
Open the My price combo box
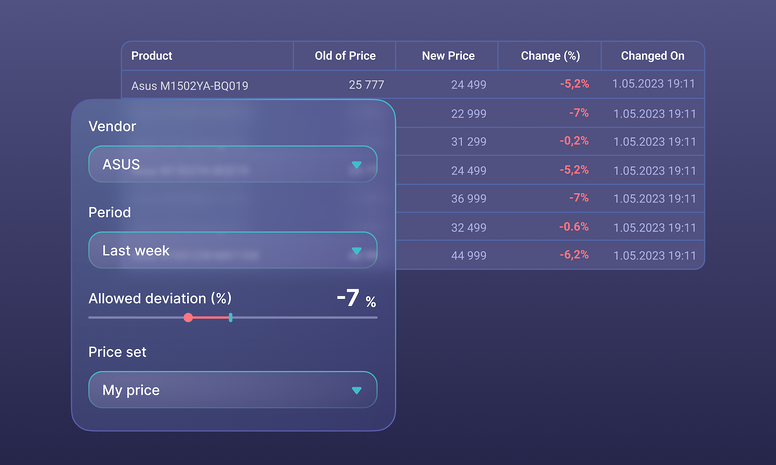233,390
